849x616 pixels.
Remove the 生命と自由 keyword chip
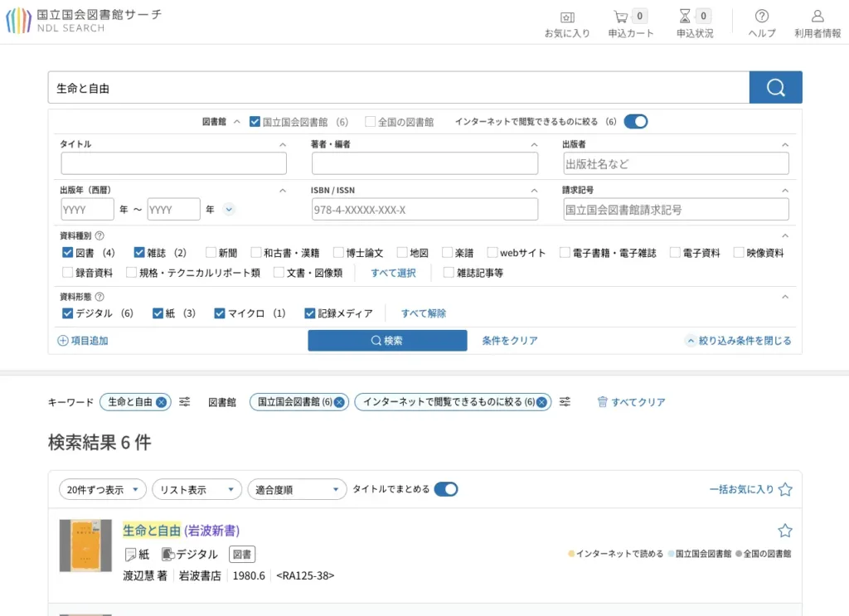pos(161,402)
